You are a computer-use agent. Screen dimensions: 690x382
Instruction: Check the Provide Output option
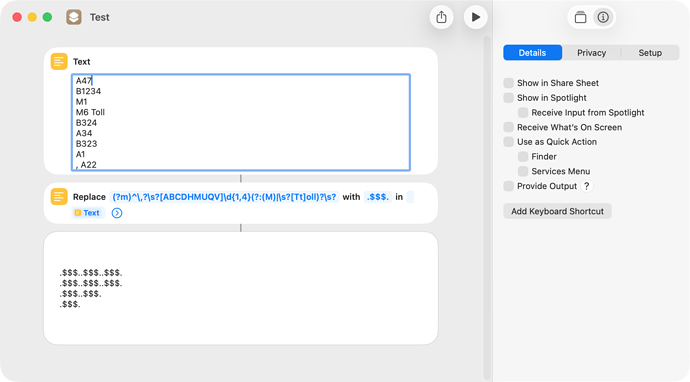(509, 186)
